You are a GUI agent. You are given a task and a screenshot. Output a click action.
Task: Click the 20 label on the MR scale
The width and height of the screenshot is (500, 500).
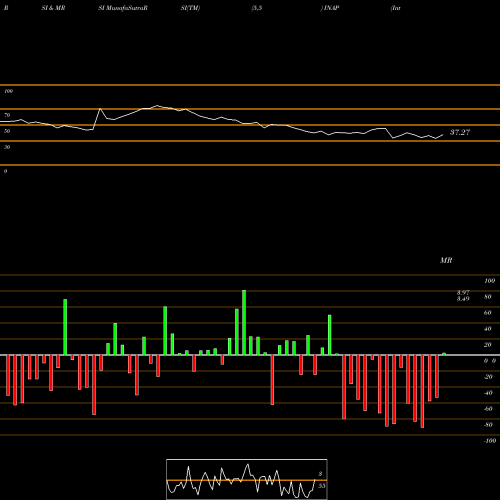[x=487, y=345]
